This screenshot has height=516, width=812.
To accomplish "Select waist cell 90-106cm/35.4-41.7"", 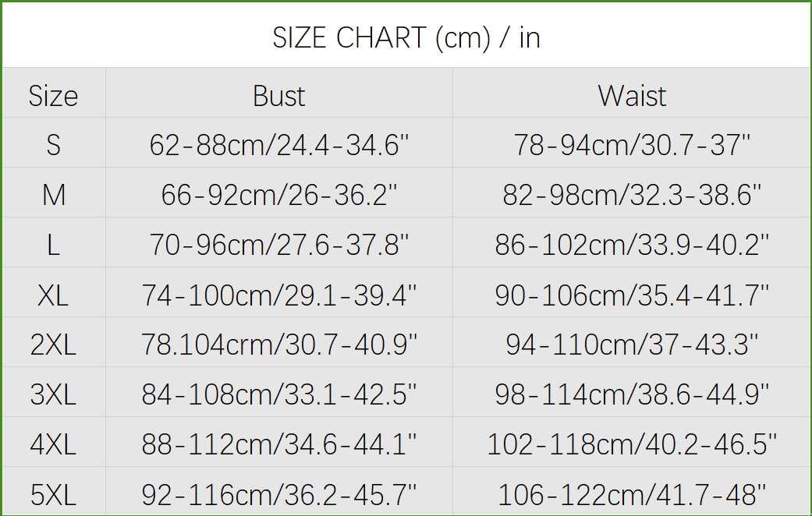I will (x=632, y=295).
